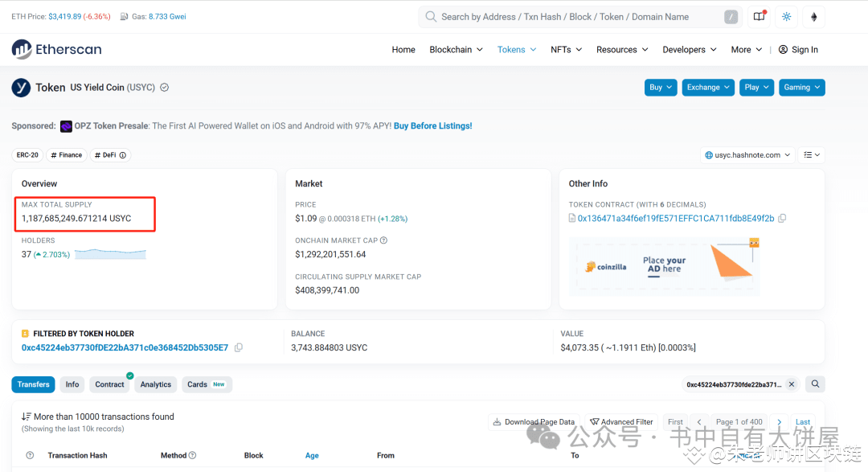Click the ERC-20 tag

coord(27,155)
